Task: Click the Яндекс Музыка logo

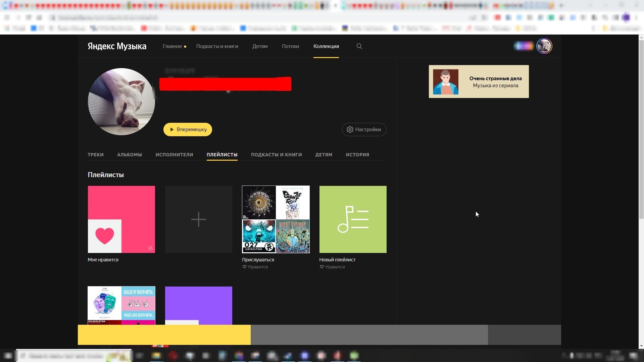Action: 117,46
